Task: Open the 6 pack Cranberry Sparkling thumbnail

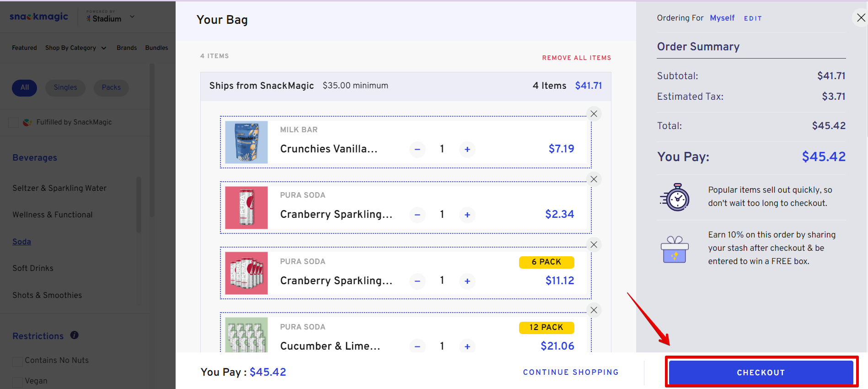Action: coord(246,273)
